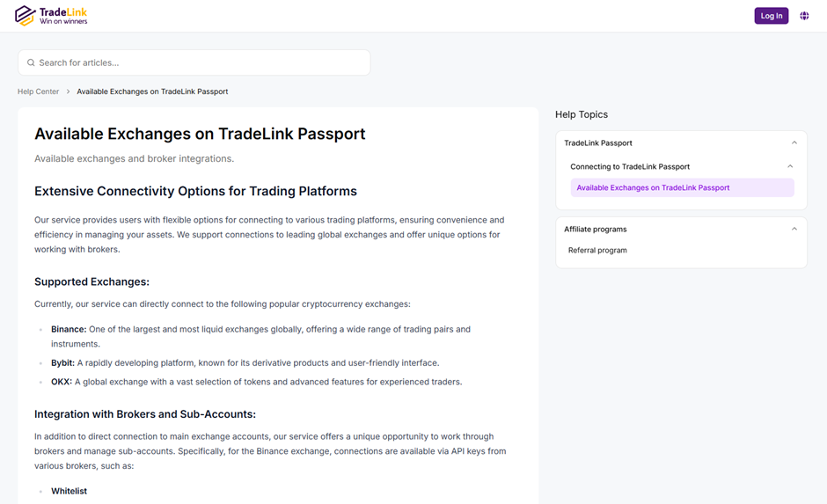
Task: Collapse the TradeLink Passport topic chevron
Action: 794,142
